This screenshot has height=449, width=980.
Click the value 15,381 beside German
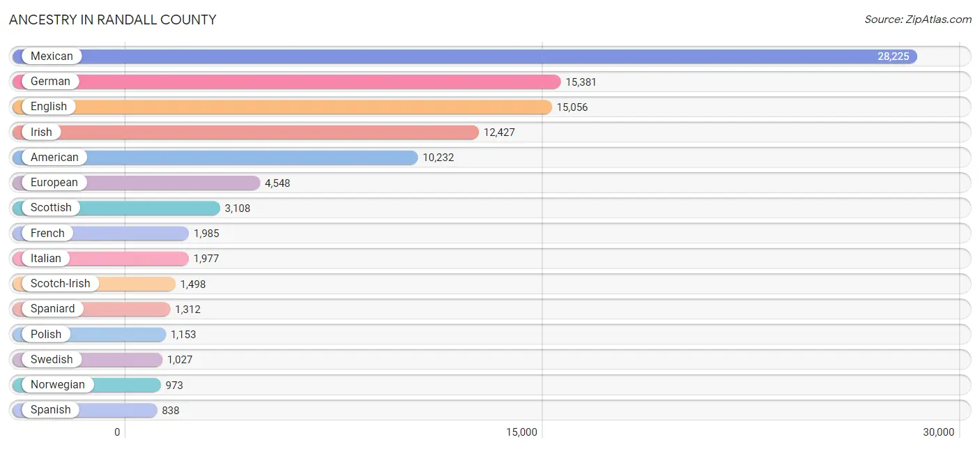click(581, 82)
